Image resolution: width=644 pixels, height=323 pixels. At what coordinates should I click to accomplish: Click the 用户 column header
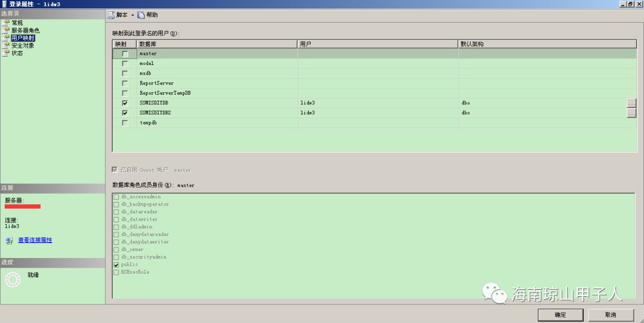(378, 44)
